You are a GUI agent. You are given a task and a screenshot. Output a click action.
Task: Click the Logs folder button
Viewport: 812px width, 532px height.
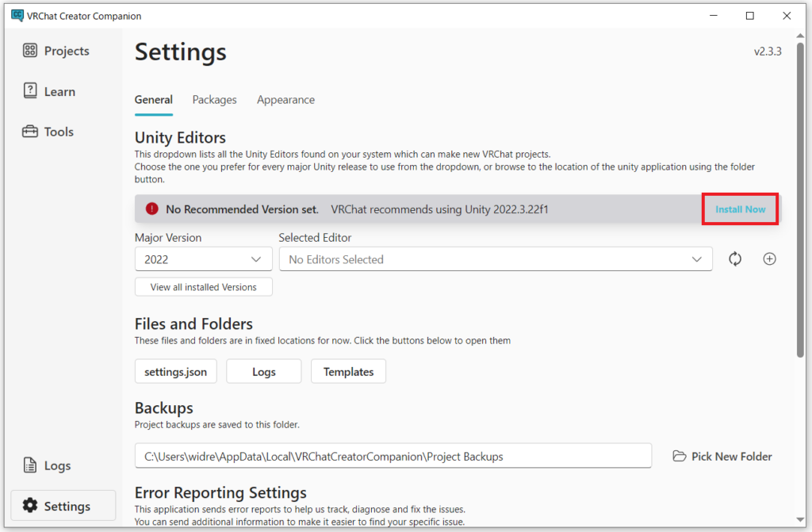click(263, 371)
